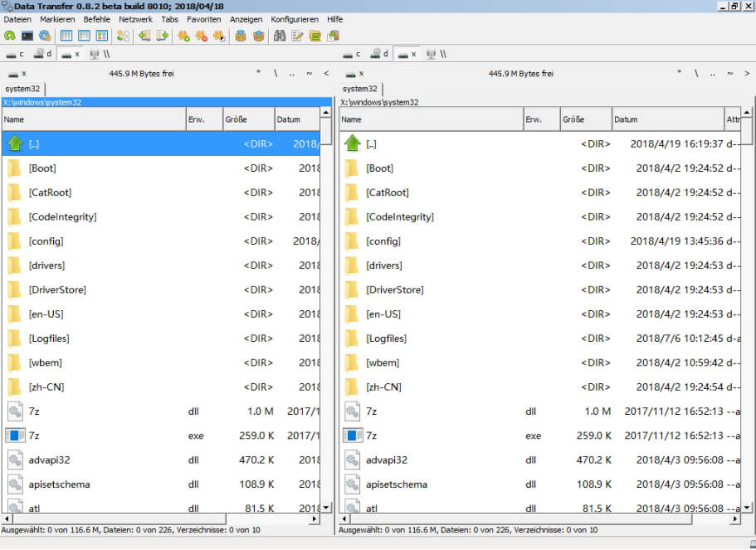
Task: Click the green refresh toolbar icon
Action: [x=10, y=36]
